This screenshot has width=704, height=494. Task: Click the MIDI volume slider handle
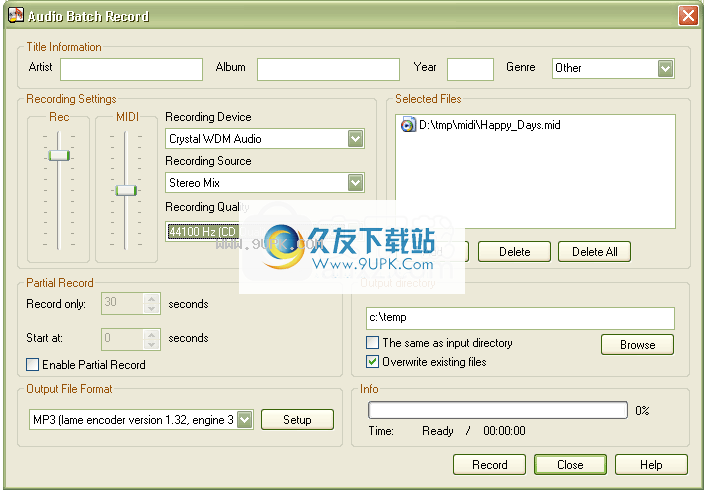(x=126, y=190)
